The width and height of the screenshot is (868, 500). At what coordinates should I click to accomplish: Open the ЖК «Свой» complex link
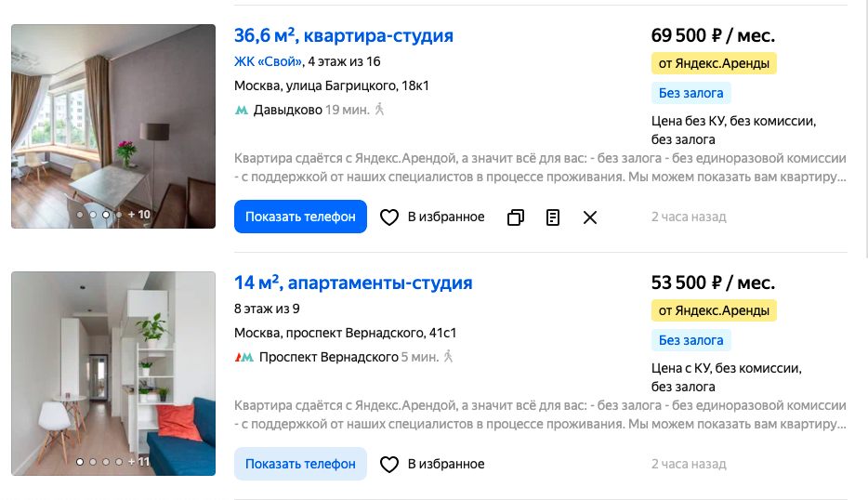pyautogui.click(x=269, y=62)
